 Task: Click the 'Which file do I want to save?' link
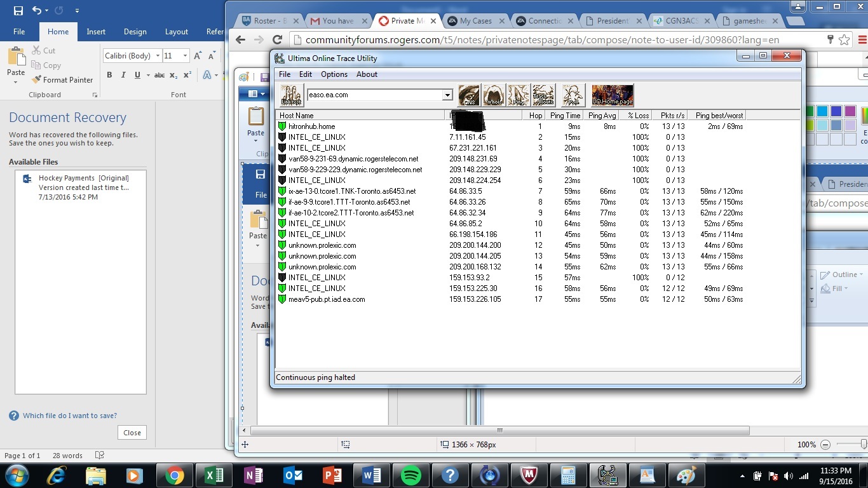(70, 416)
